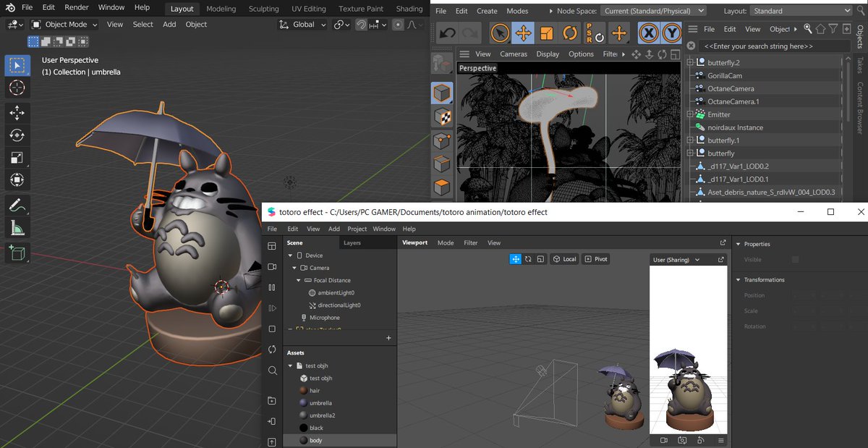The image size is (868, 448).
Task: Open the Node Space dropdown
Action: [x=654, y=11]
